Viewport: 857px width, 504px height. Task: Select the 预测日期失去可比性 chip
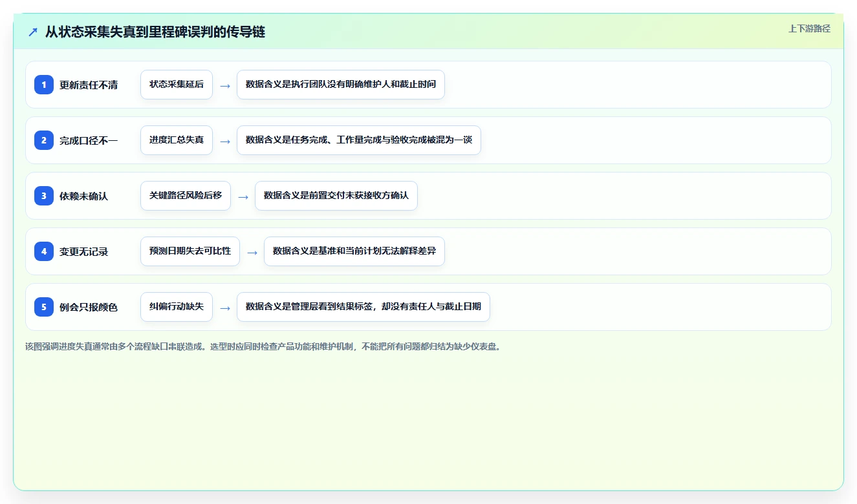point(190,251)
